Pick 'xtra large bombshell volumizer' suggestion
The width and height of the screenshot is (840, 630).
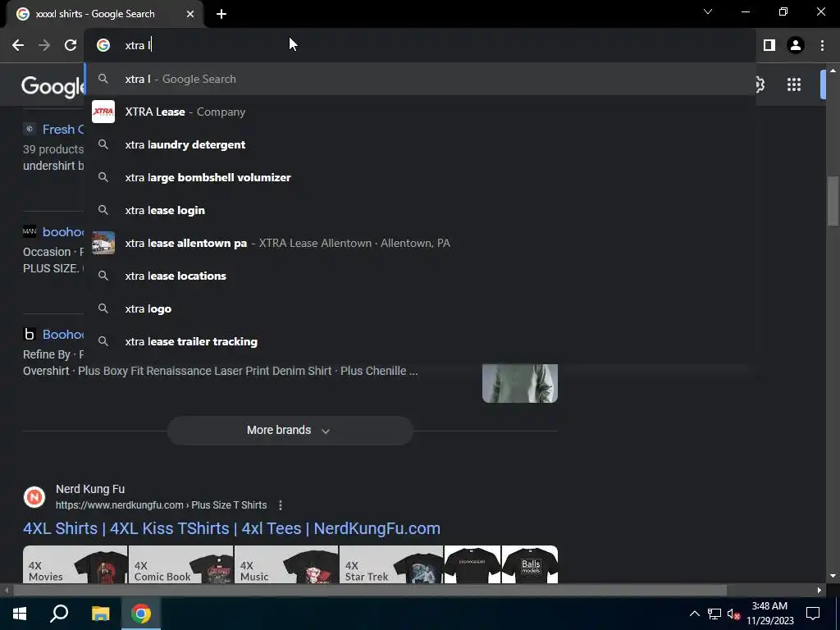(x=421, y=177)
